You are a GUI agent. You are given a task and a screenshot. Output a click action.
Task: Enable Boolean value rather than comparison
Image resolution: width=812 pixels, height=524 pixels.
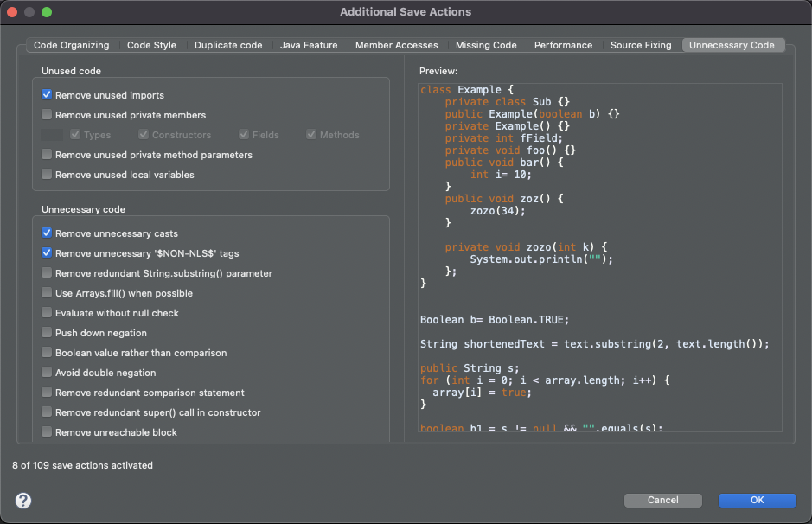click(47, 353)
